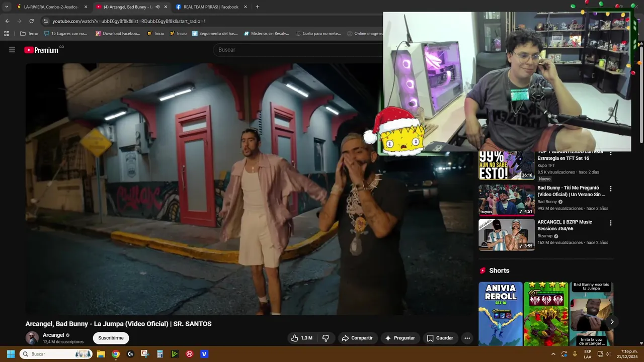The height and width of the screenshot is (362, 644).
Task: Open 'Misterios sin Resolv...' bookmark
Action: [x=267, y=34]
